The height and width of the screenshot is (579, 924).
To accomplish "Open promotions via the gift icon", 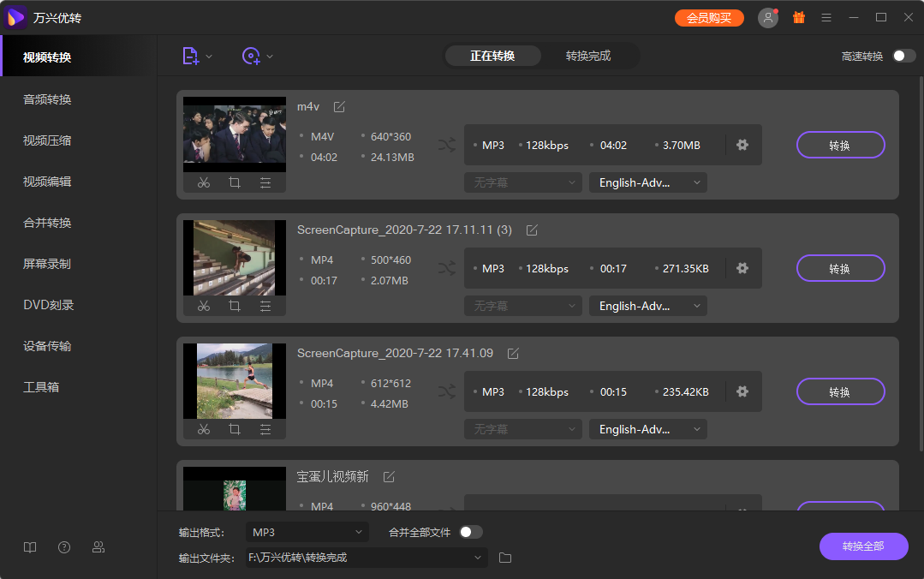I will tap(799, 16).
